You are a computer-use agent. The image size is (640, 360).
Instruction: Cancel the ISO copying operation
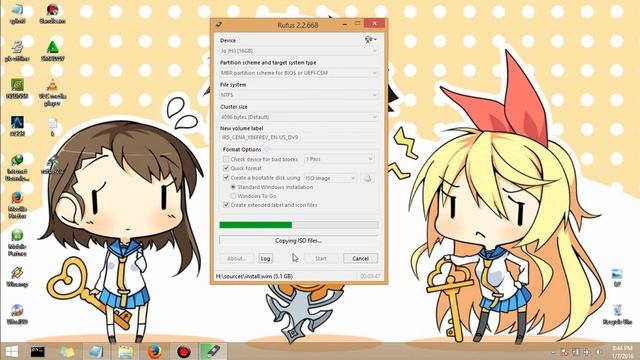[x=360, y=258]
